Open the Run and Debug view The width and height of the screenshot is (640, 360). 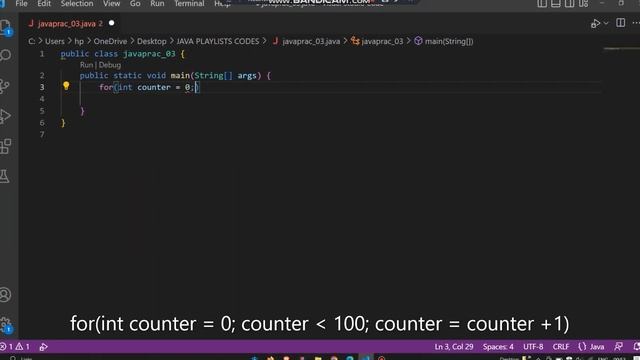pos(5,116)
